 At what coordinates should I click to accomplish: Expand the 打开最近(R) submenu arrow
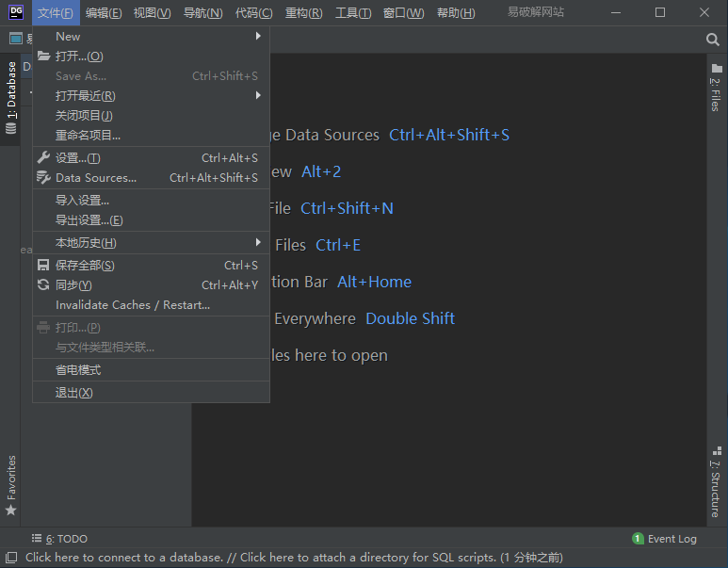click(x=258, y=95)
